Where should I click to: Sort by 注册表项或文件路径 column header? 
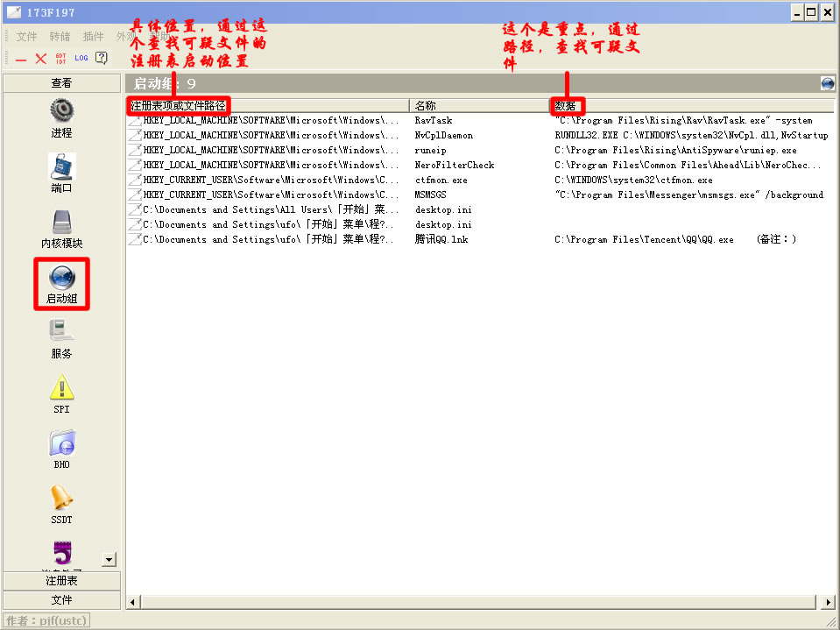coord(267,105)
